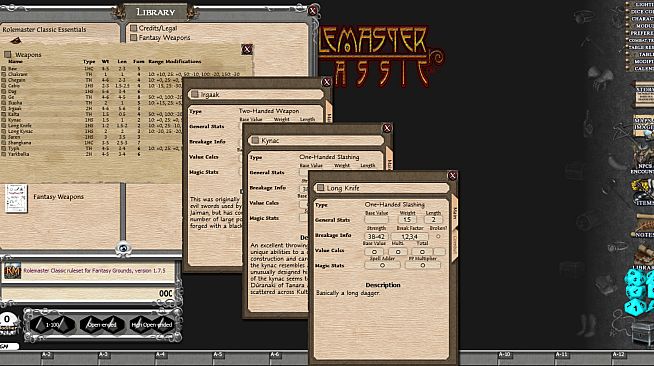Open the Fantasy Weapons thumbnail in Library
654x366 pixels.
click(x=16, y=198)
